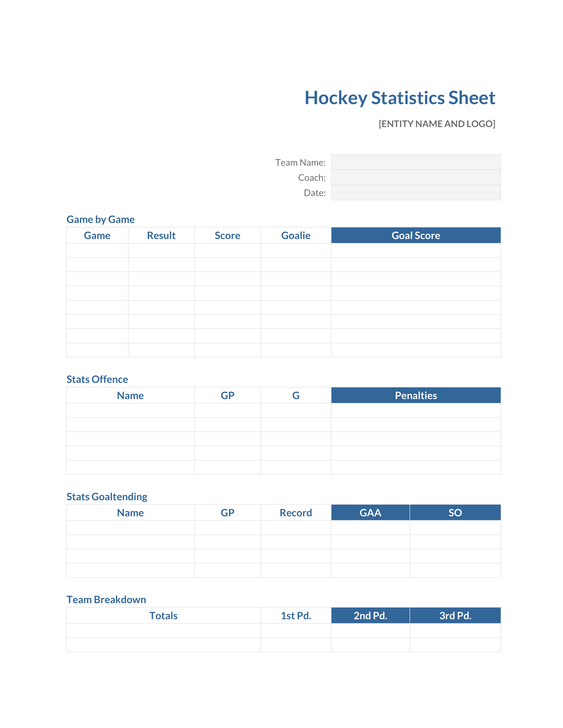
Task: Click the GAA column header
Action: click(370, 512)
